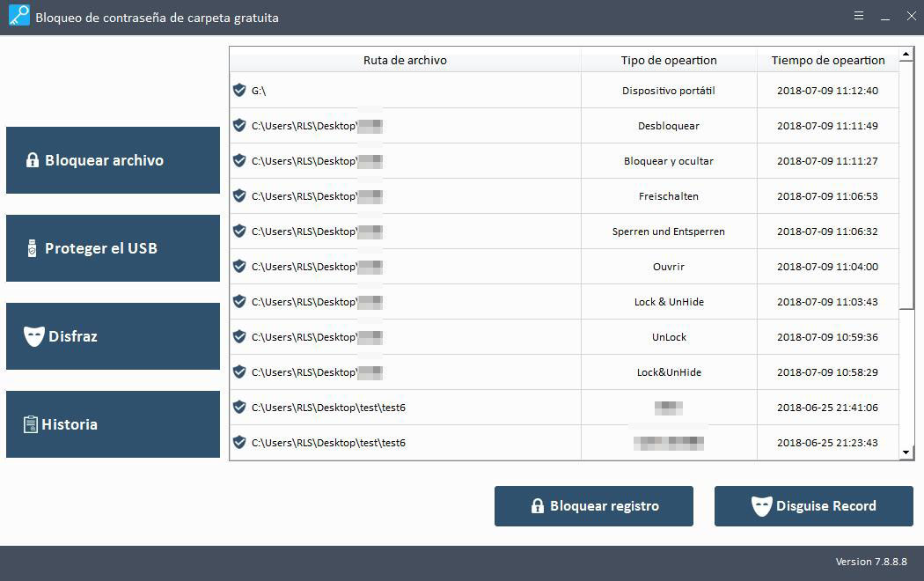Viewport: 924px width, 581px height.
Task: Select the Bloquear y ocultar record row
Action: pos(563,161)
